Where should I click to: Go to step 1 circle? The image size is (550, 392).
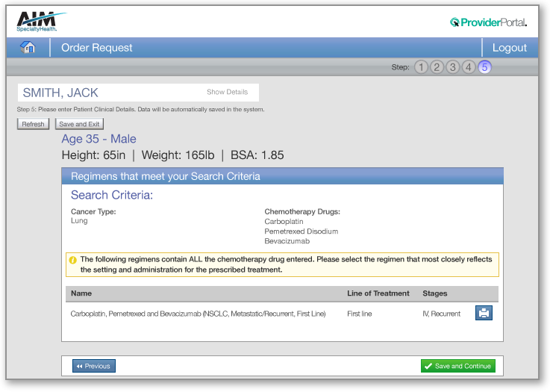[421, 67]
